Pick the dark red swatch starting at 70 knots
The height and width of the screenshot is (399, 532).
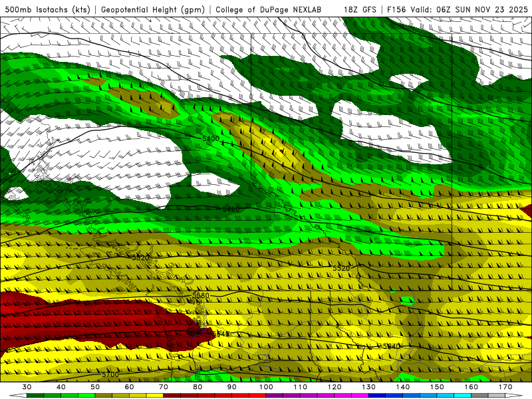(172, 396)
